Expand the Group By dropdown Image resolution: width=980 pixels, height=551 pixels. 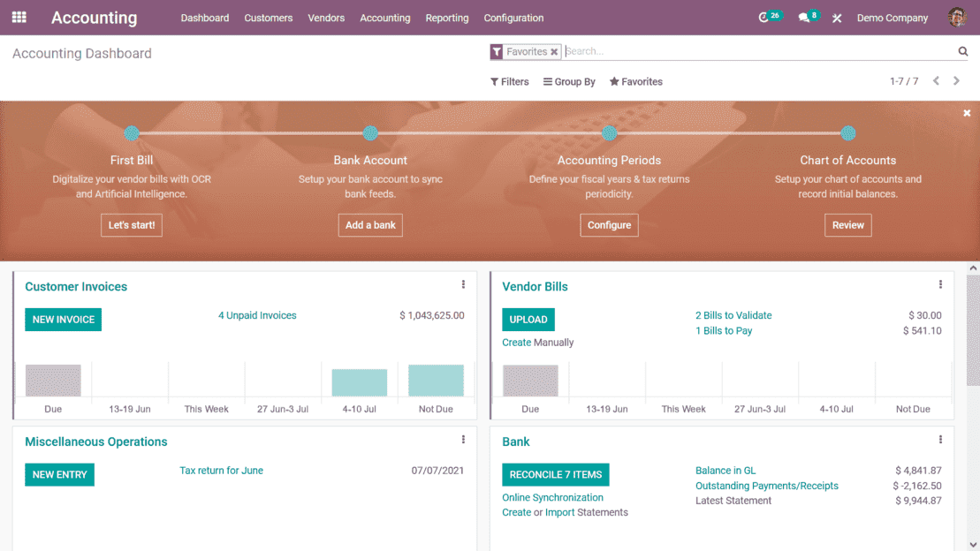coord(569,82)
